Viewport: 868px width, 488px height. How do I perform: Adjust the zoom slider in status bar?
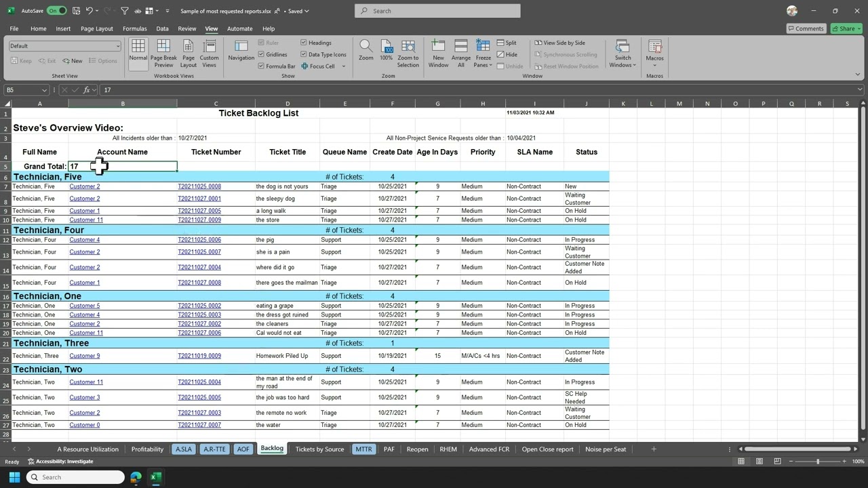point(817,462)
